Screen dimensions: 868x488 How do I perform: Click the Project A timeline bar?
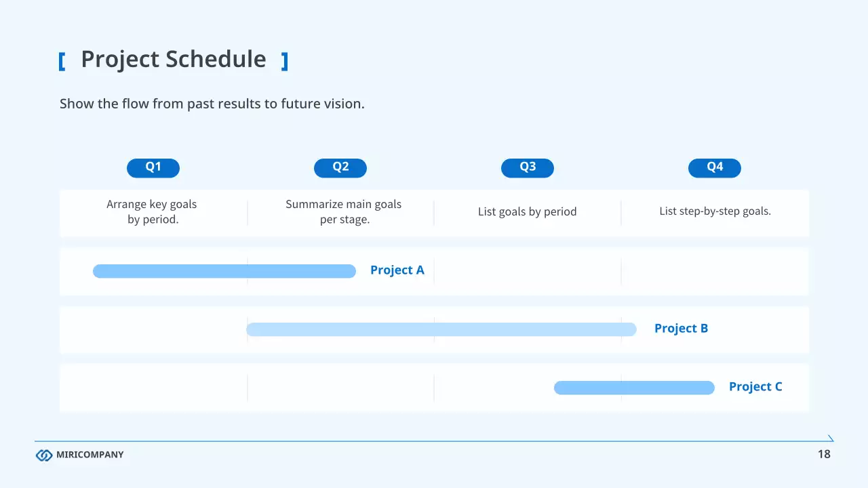224,271
